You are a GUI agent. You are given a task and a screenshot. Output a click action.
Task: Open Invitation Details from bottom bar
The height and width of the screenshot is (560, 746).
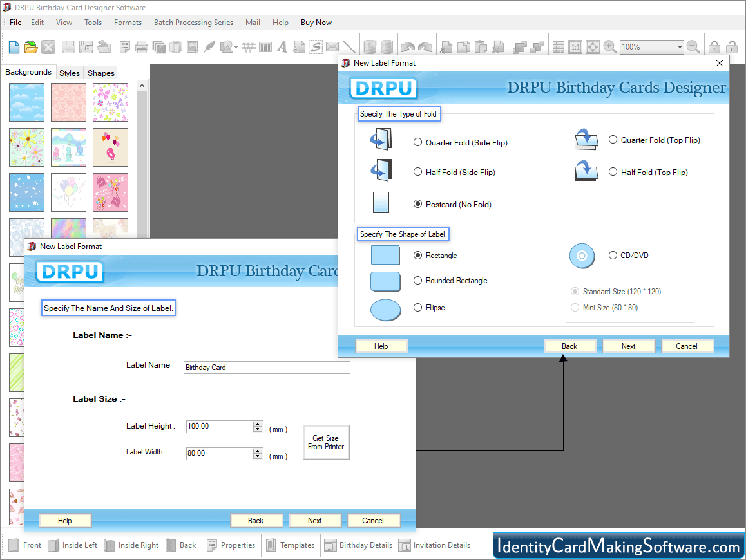[434, 545]
